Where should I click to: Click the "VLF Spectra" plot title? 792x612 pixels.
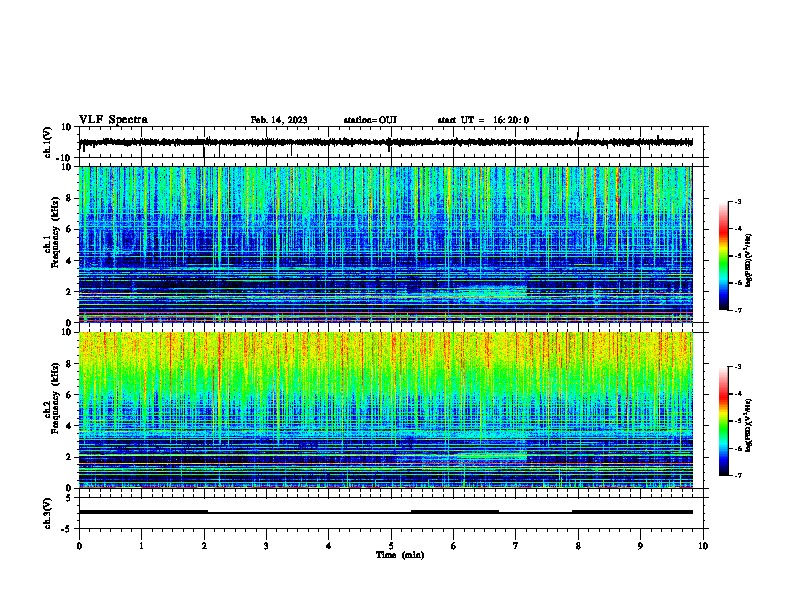tap(113, 119)
